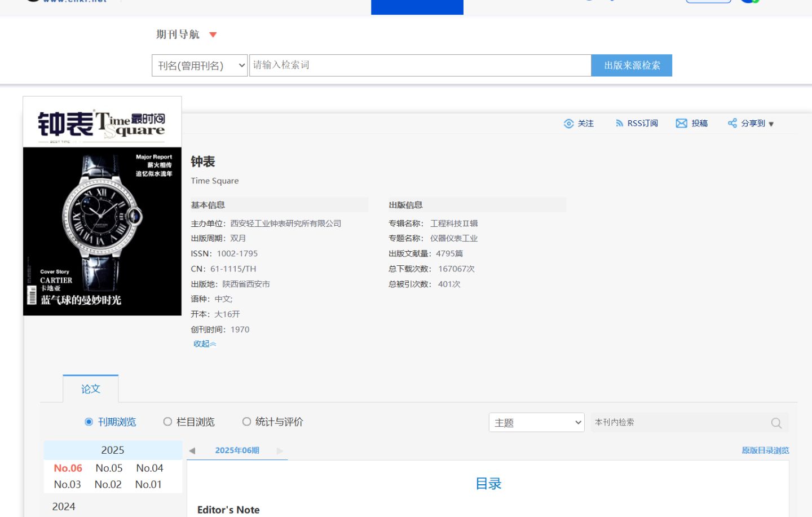Open the 主题 search field dropdown
This screenshot has height=517, width=812.
(536, 423)
